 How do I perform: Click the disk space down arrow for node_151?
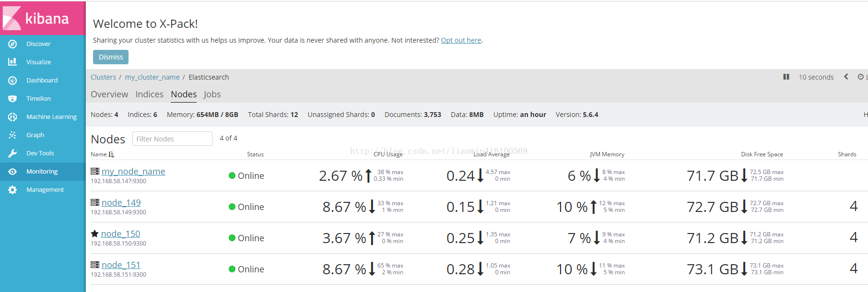[x=744, y=269]
